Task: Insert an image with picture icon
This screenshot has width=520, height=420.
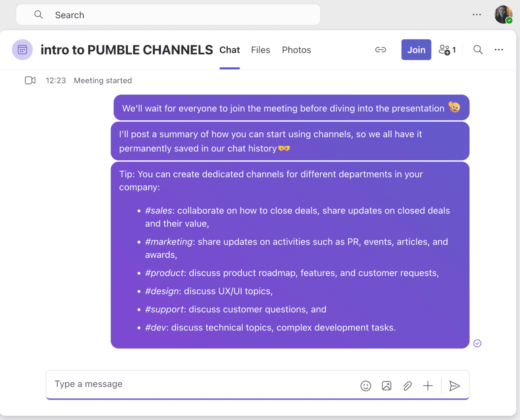Action: (387, 386)
